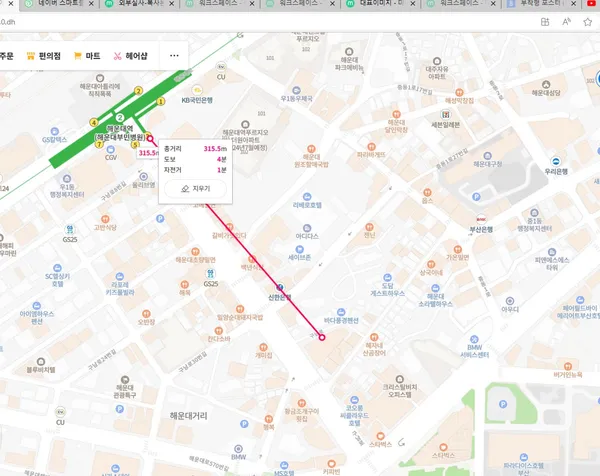Click the 파리바게뜨 bakery map icon
Image resolution: width=600 pixels, height=476 pixels.
(x=371, y=147)
